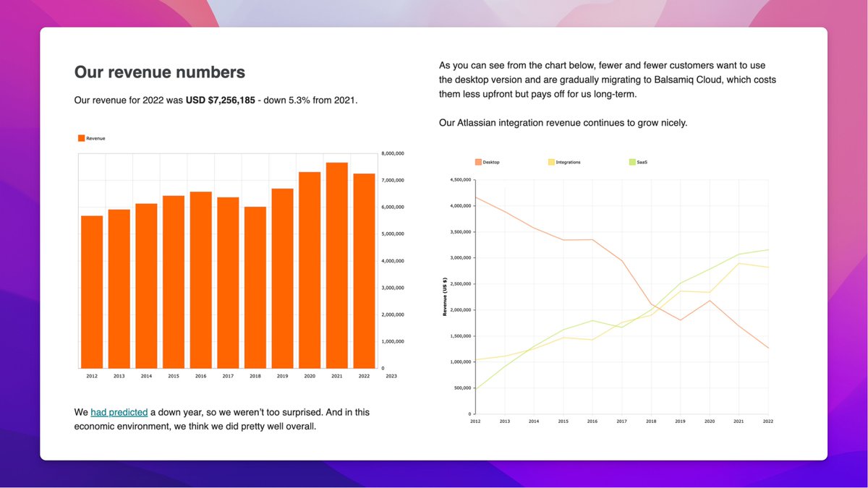Select the 2022 revenue bar
This screenshot has width=868, height=488.
pos(364,270)
